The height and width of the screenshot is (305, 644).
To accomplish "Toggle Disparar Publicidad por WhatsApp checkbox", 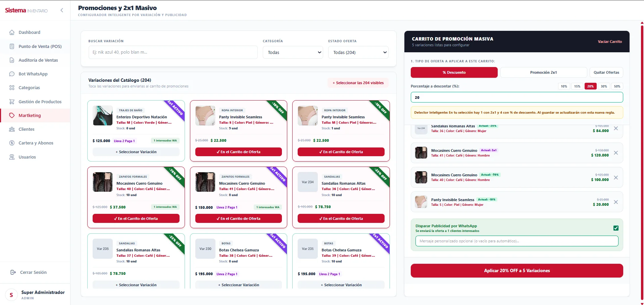I will pyautogui.click(x=616, y=228).
